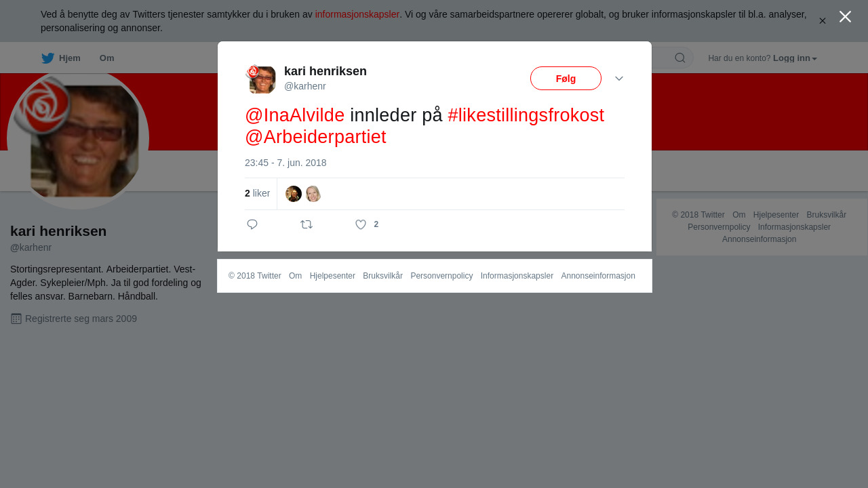Open the #likestillingsfrokost hashtag
This screenshot has width=868, height=488.
(x=526, y=115)
